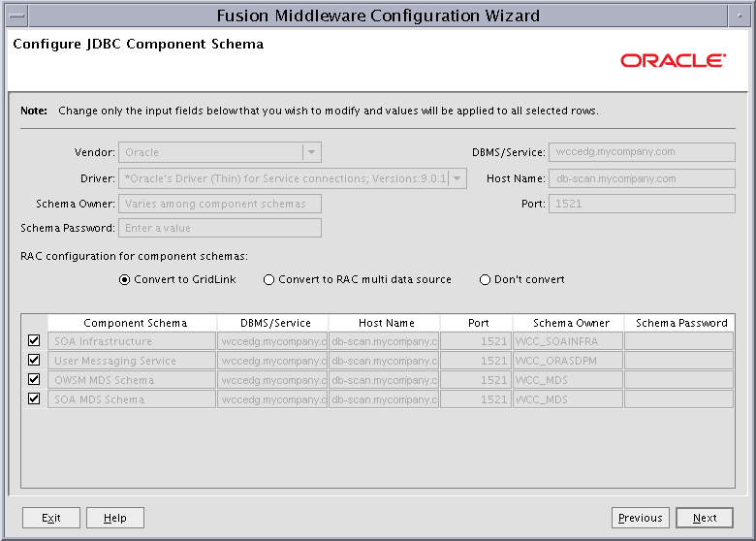
Task: Click the Oracle logo
Action: [x=673, y=61]
